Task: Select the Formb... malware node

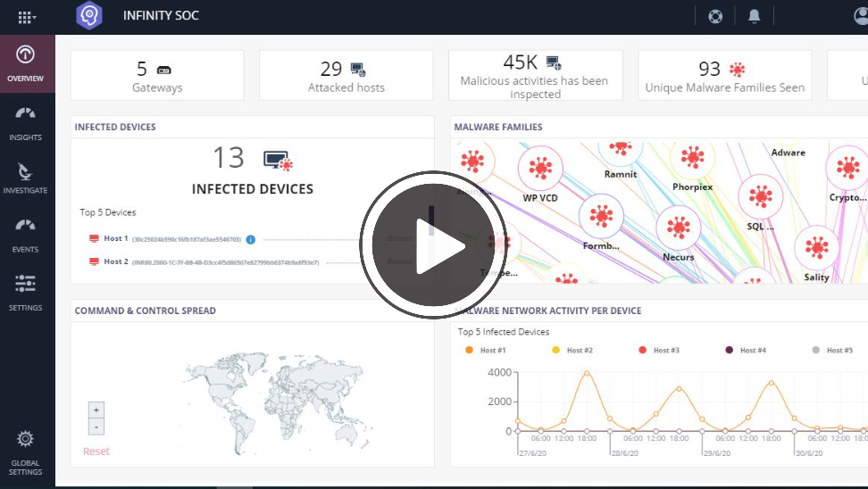Action: pos(601,216)
